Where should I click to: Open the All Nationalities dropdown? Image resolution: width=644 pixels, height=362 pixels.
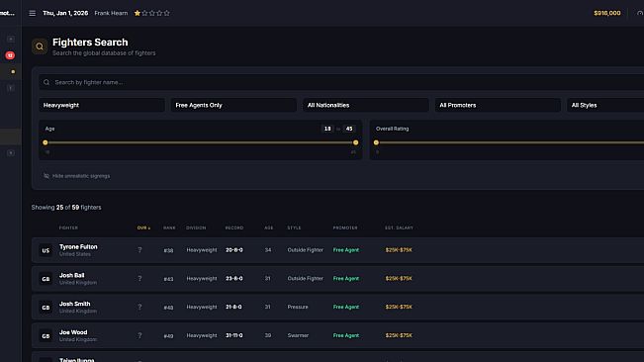pos(366,105)
